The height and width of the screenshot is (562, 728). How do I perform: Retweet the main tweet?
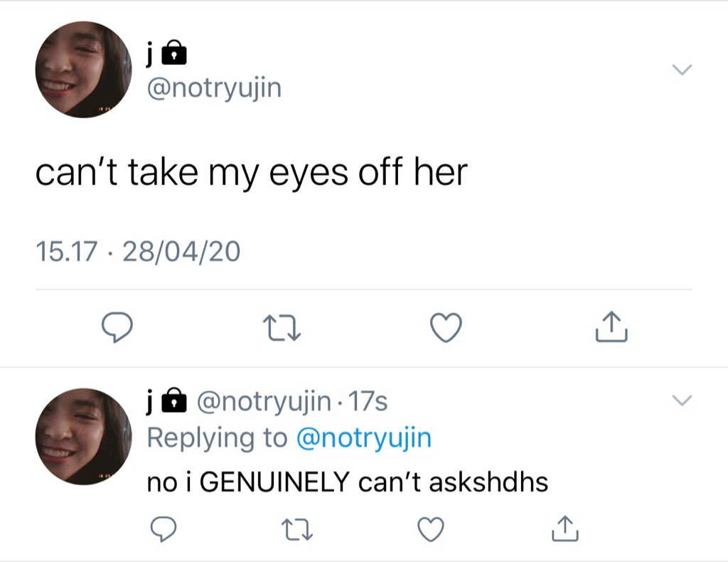pyautogui.click(x=282, y=328)
